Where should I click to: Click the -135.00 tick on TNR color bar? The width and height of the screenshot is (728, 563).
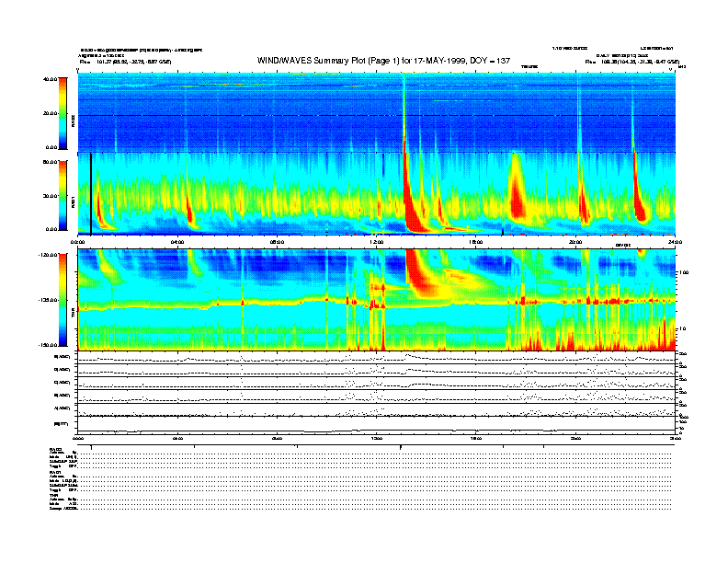coord(48,300)
